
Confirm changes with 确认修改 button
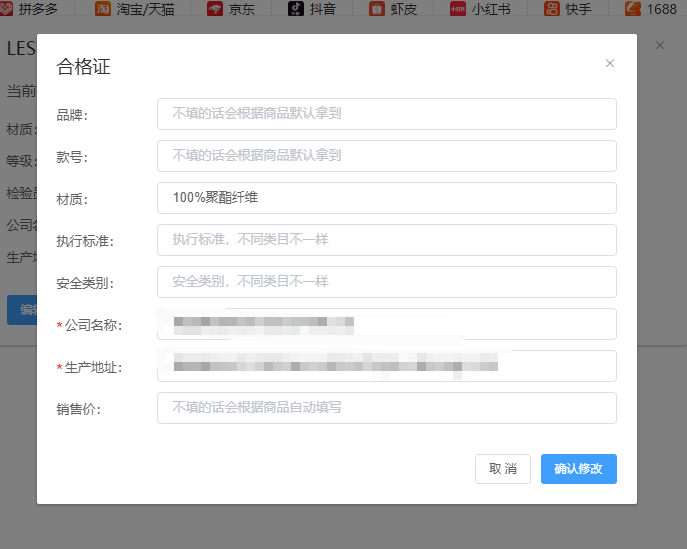point(578,469)
